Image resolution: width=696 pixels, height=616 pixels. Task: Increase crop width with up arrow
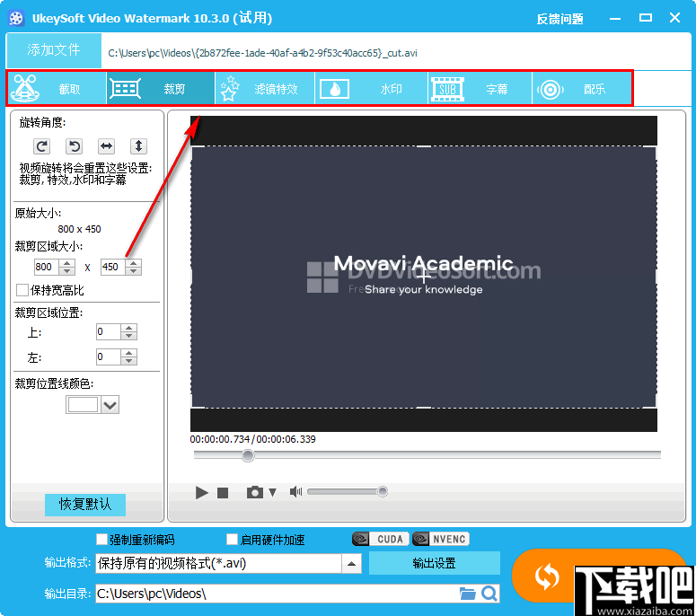[67, 263]
